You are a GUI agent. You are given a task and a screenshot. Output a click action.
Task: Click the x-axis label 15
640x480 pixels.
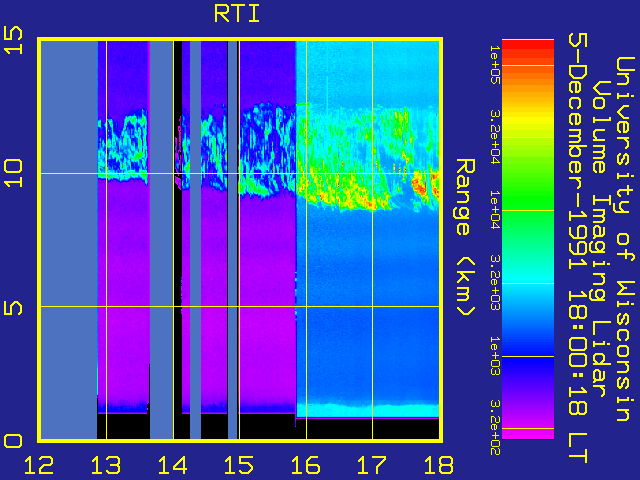(239, 465)
